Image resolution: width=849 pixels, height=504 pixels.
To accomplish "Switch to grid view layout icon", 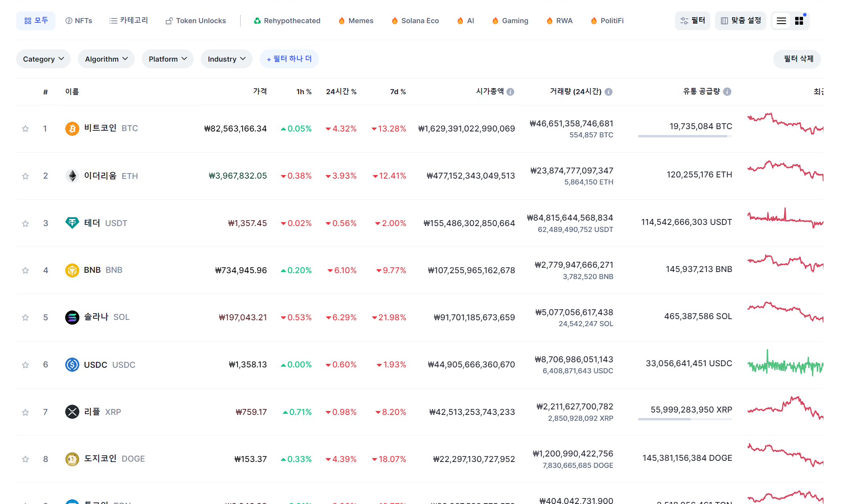I will [x=799, y=21].
